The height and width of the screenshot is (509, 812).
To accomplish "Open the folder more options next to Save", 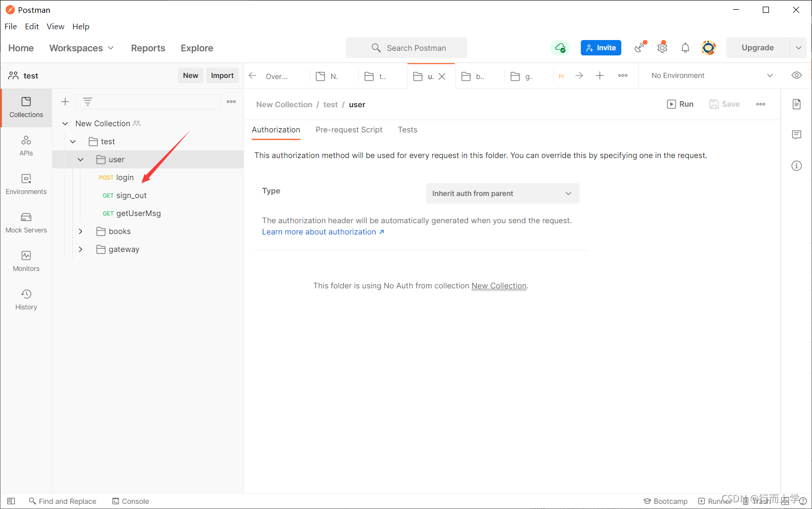I will [761, 104].
